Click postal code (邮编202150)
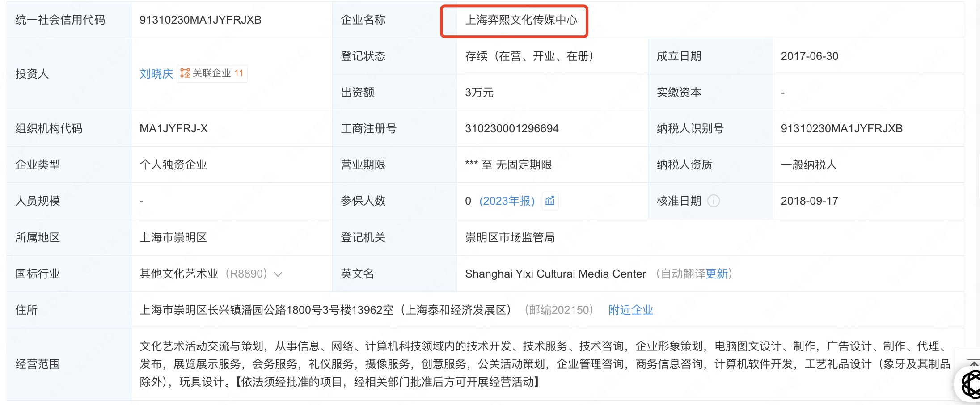The image size is (980, 405). click(559, 310)
